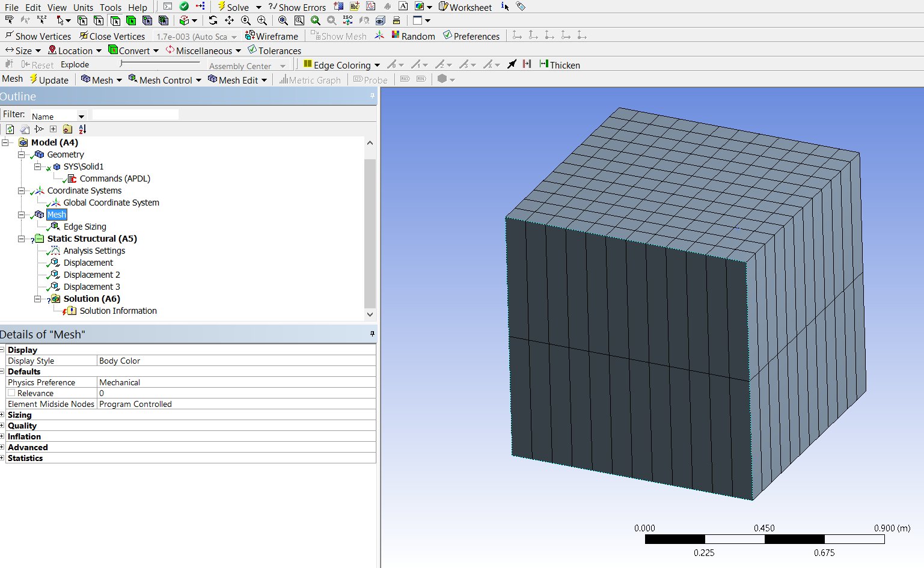Collapse the Static Structural (A5) tree node

tap(22, 239)
